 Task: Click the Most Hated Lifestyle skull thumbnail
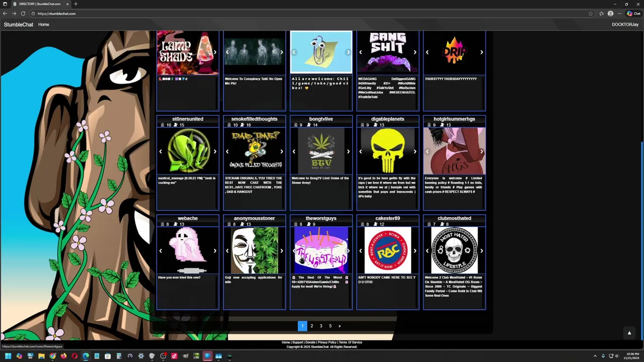pos(454,250)
